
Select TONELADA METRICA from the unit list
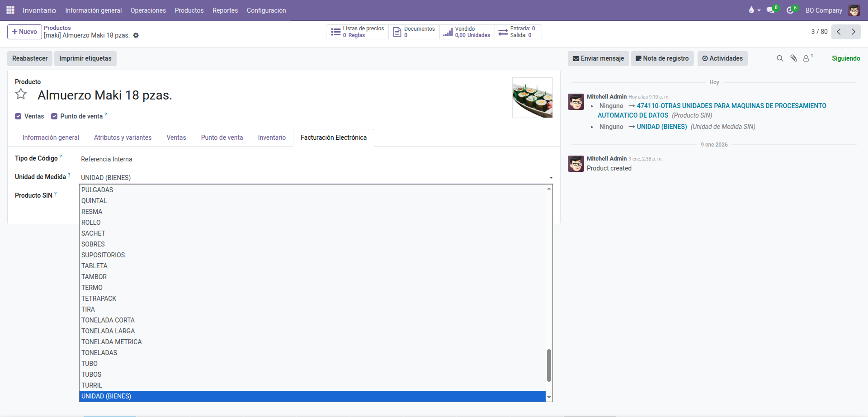[112, 342]
